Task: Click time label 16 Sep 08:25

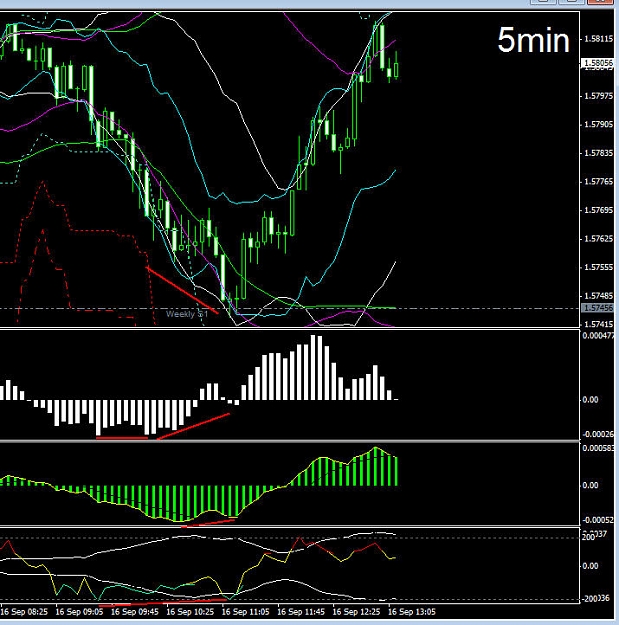Action: pos(24,611)
